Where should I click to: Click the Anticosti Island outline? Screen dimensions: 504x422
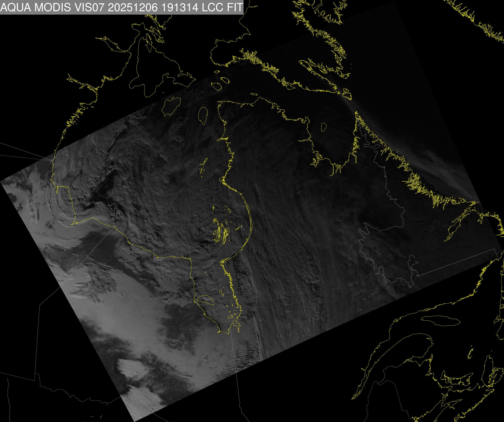[441, 321]
